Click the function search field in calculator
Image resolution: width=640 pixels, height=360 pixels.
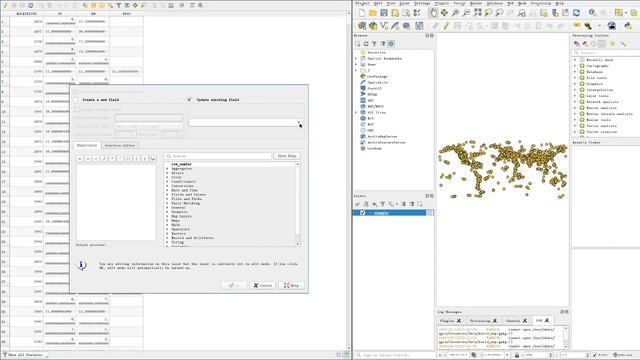pyautogui.click(x=218, y=156)
